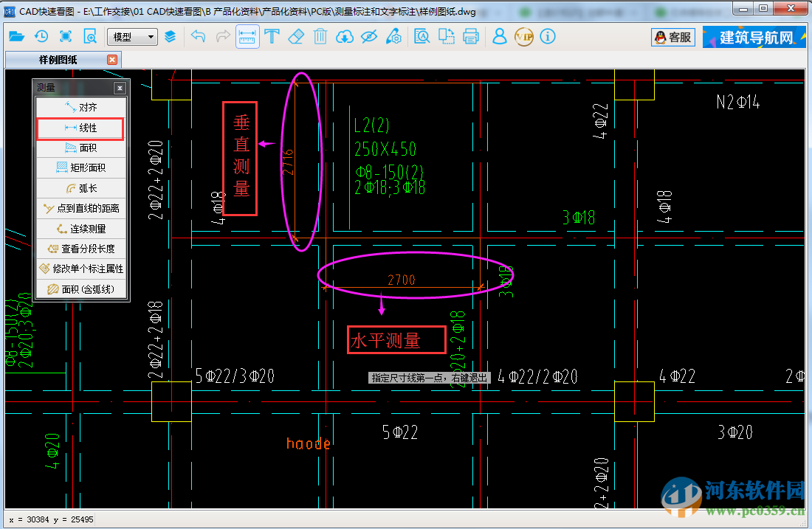Click the eraser tool in toolbar
The height and width of the screenshot is (529, 812).
click(295, 36)
